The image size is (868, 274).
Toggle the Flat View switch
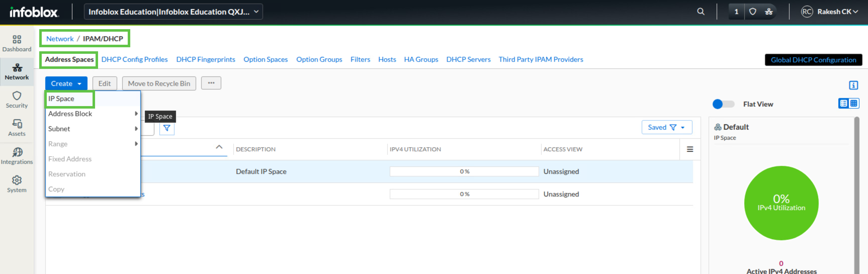coord(723,104)
